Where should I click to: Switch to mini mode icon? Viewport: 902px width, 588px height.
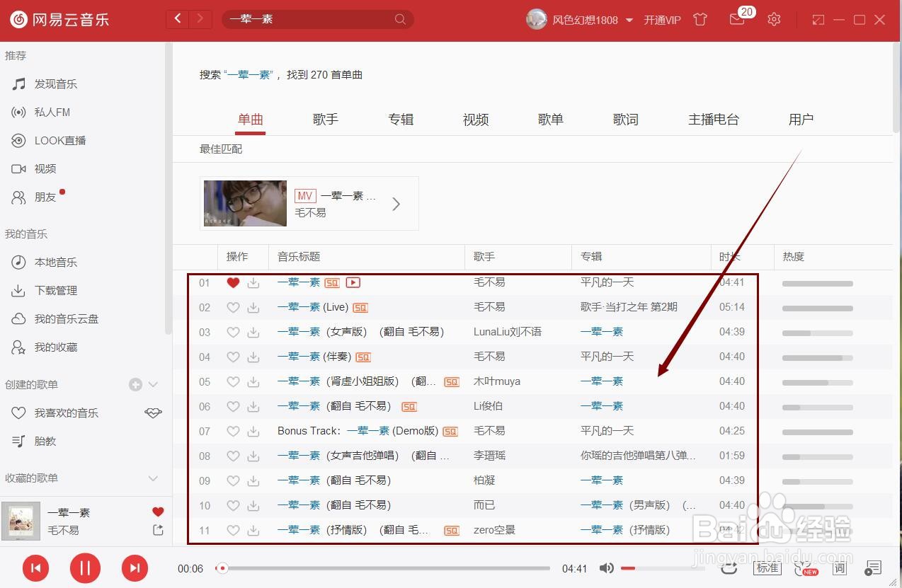point(818,20)
